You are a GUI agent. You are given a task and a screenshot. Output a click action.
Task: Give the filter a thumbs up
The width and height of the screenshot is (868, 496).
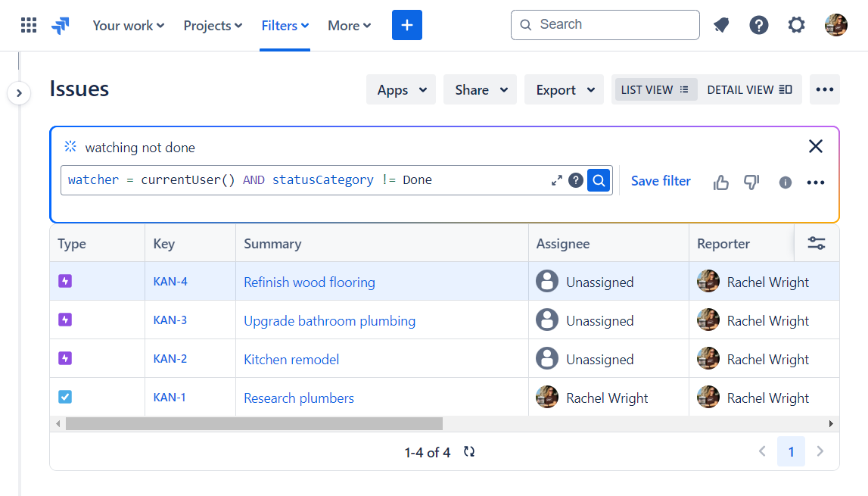720,182
